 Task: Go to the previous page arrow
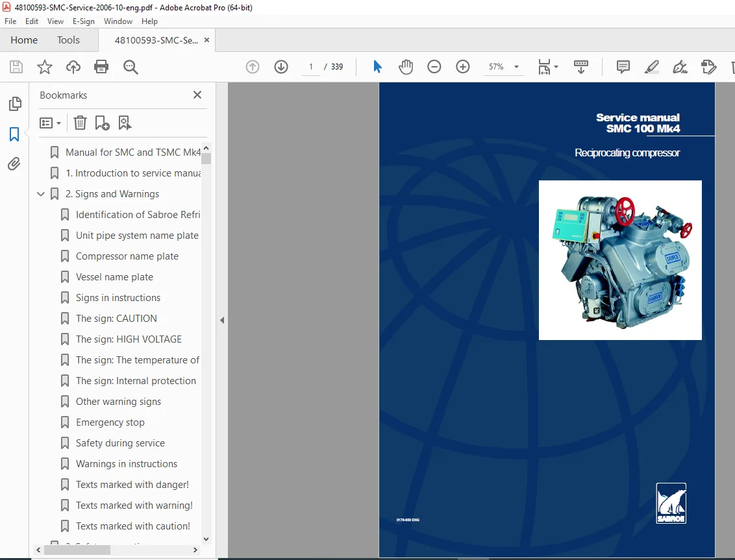252,67
